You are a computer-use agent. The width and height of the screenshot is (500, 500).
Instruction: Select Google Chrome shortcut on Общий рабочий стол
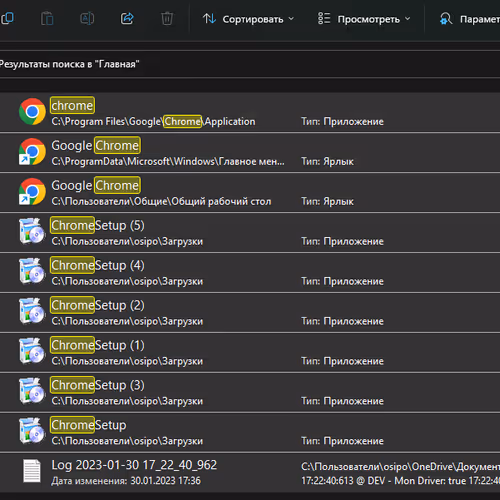tap(250, 193)
